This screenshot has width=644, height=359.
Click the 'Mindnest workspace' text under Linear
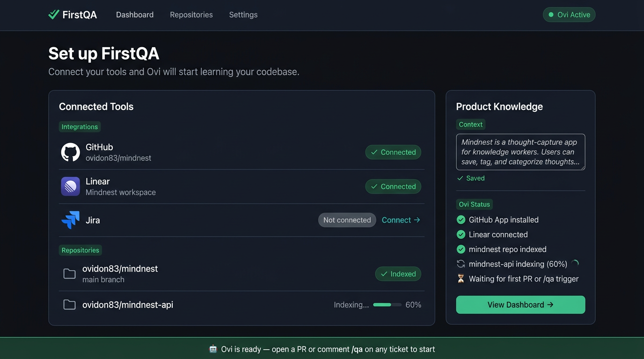click(121, 192)
